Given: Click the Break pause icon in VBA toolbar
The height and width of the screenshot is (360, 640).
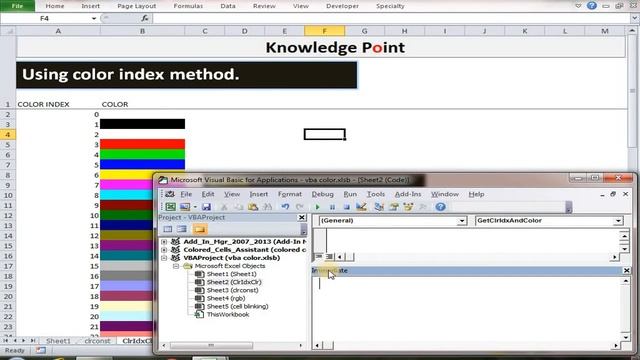Looking at the screenshot, I should pyautogui.click(x=332, y=207).
